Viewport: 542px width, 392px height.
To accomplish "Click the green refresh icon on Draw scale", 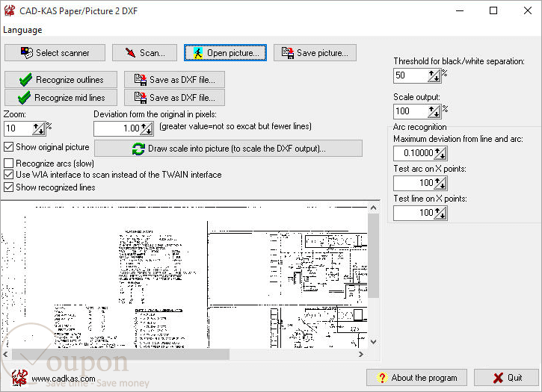I will coord(138,149).
